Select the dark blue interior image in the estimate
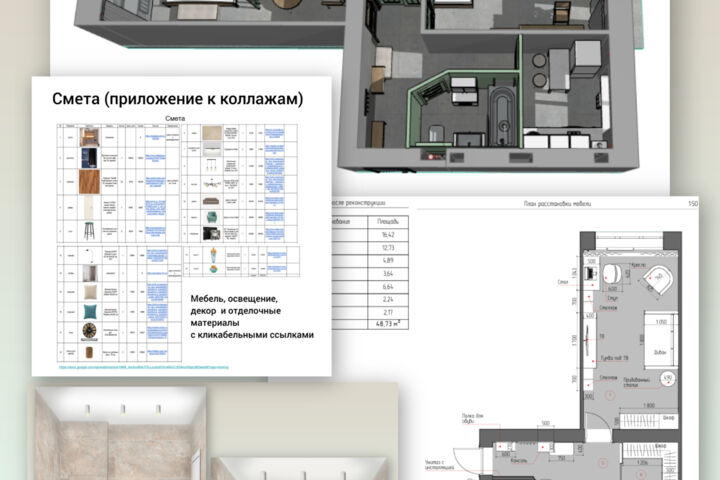720x480 pixels. pyautogui.click(x=89, y=158)
